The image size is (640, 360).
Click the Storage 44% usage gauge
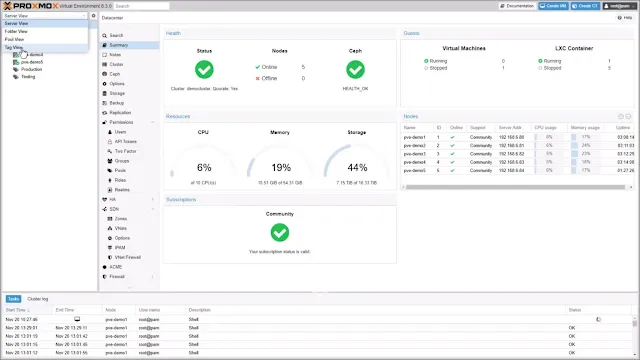point(357,161)
